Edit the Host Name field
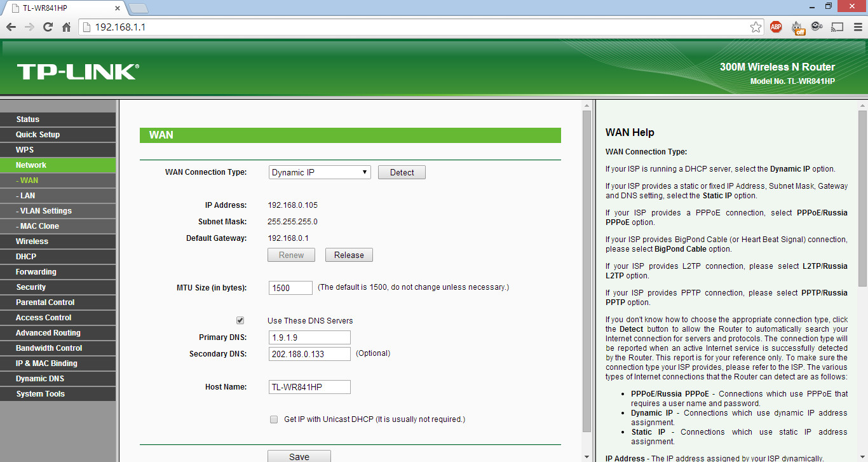 click(309, 387)
